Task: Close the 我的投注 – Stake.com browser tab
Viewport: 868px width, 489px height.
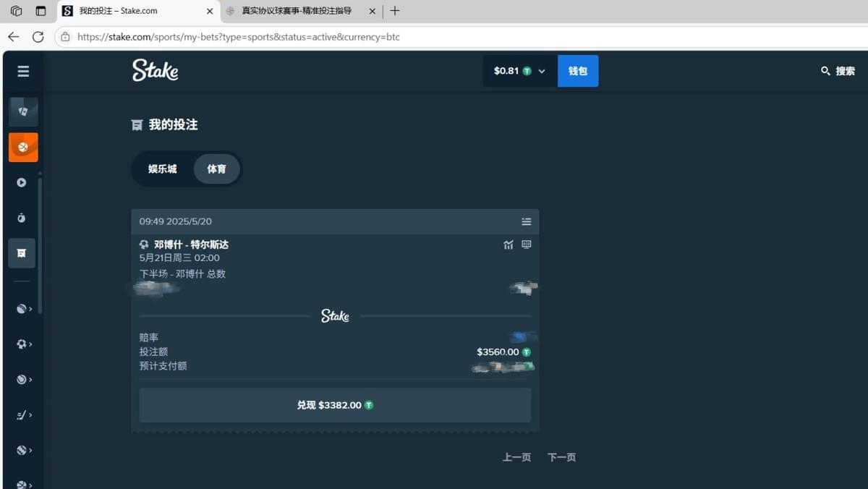Action: (210, 11)
